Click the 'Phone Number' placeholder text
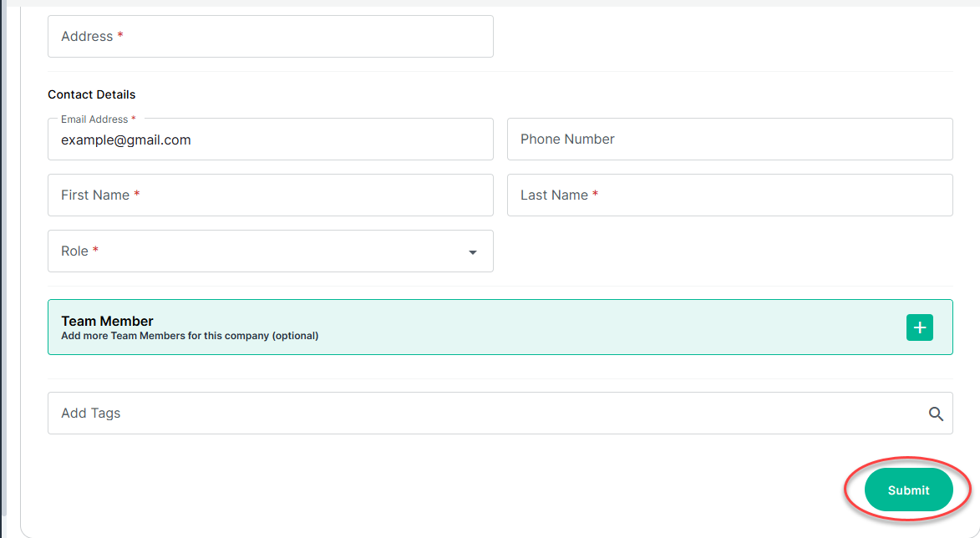This screenshot has height=538, width=980. [x=567, y=140]
